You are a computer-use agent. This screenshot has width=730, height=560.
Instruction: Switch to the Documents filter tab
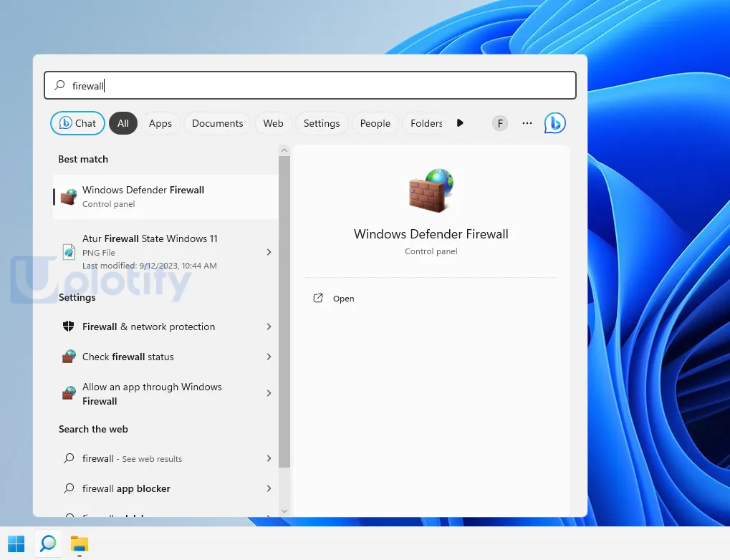[217, 123]
